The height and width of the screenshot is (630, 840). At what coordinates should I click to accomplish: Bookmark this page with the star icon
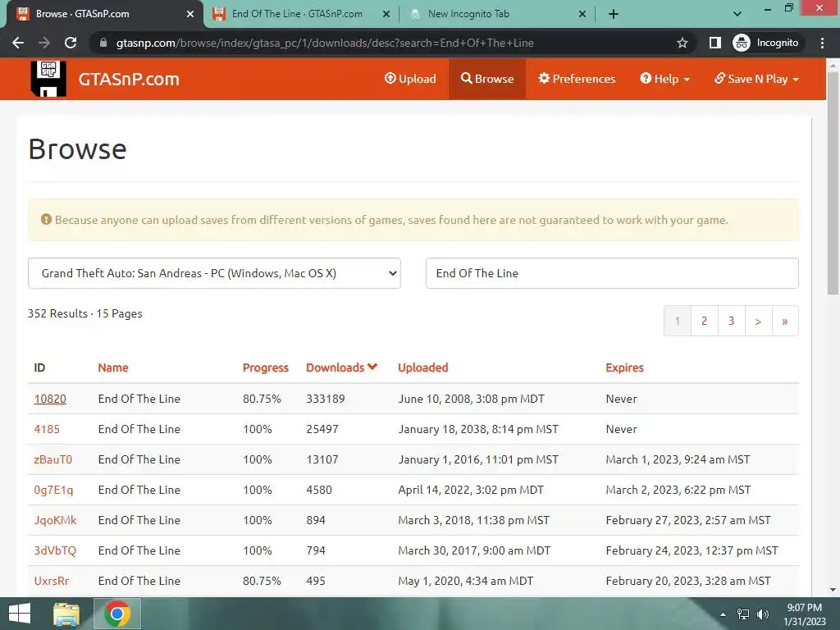pos(682,43)
